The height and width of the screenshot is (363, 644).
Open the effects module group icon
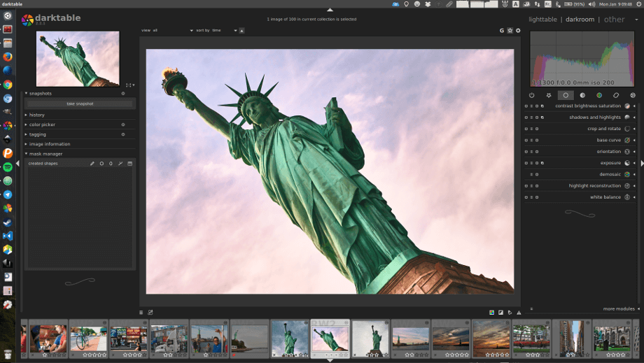point(633,95)
